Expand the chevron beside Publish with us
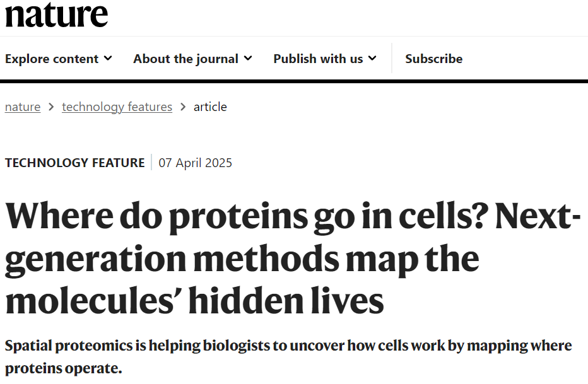This screenshot has width=588, height=384. tap(372, 58)
